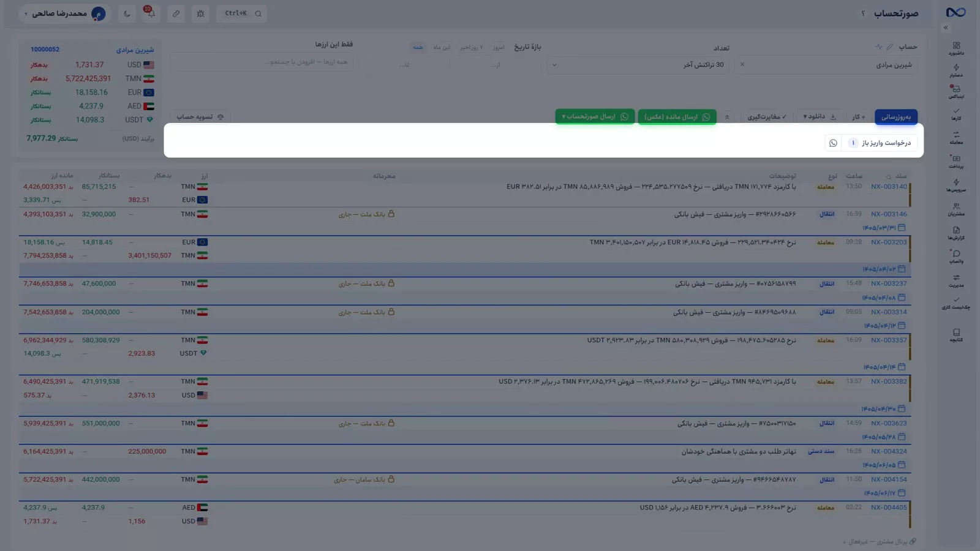Click the notification bell icon
The height and width of the screenshot is (551, 980).
tap(151, 13)
